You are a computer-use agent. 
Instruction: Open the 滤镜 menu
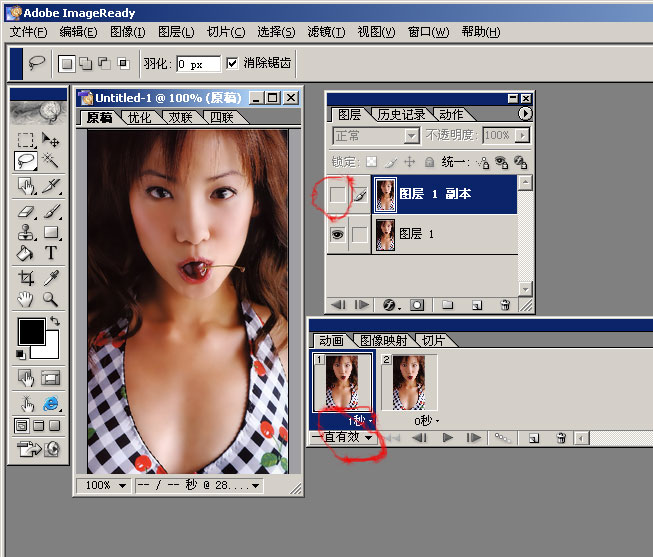click(323, 32)
